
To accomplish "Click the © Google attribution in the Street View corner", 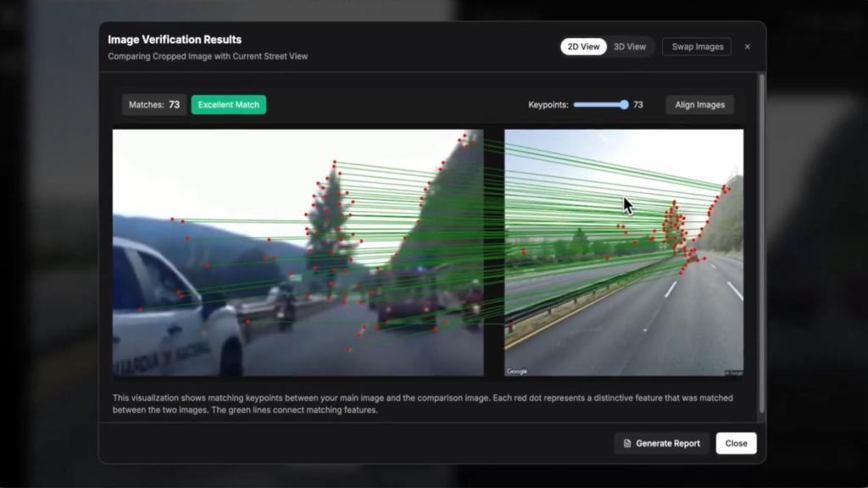I will 734,370.
